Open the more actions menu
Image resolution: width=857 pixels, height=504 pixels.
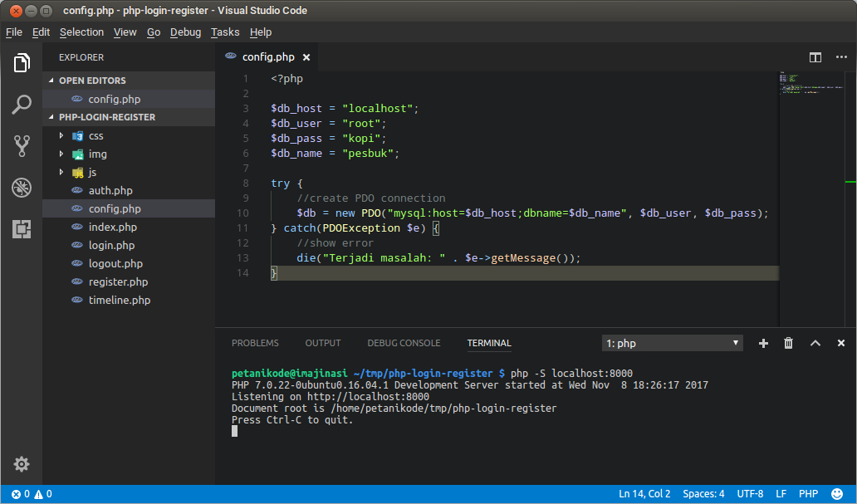pos(840,56)
